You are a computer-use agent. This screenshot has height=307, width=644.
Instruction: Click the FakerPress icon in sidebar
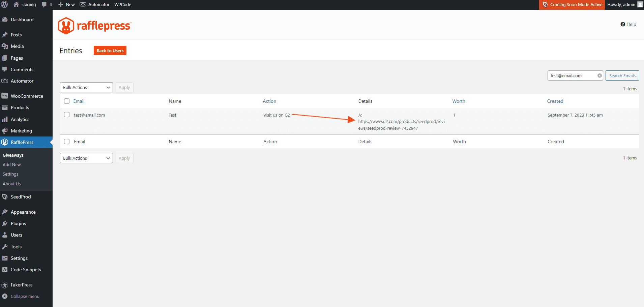click(x=5, y=285)
